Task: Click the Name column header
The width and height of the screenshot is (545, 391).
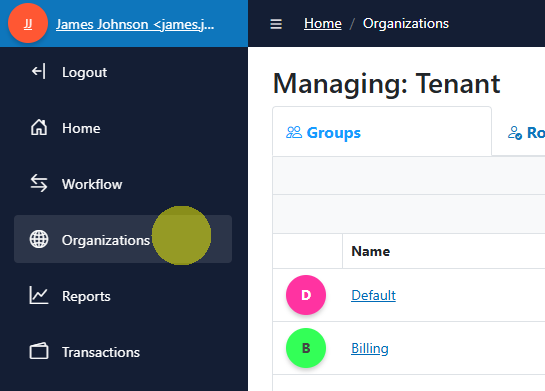Action: click(371, 251)
